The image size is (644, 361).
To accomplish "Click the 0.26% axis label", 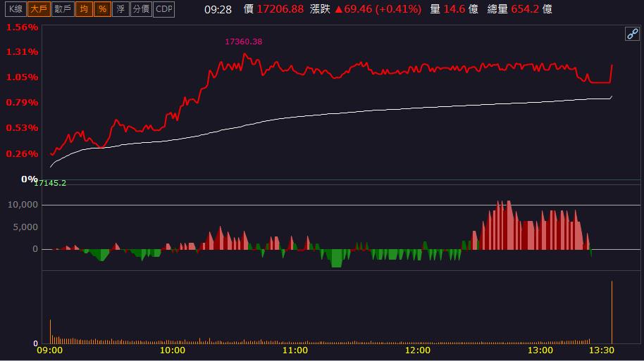I will click(22, 153).
